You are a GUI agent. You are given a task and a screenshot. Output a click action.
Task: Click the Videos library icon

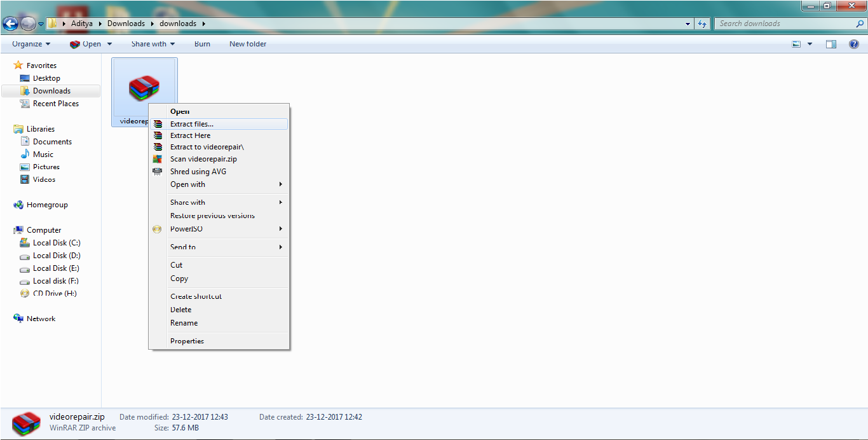[x=25, y=179]
